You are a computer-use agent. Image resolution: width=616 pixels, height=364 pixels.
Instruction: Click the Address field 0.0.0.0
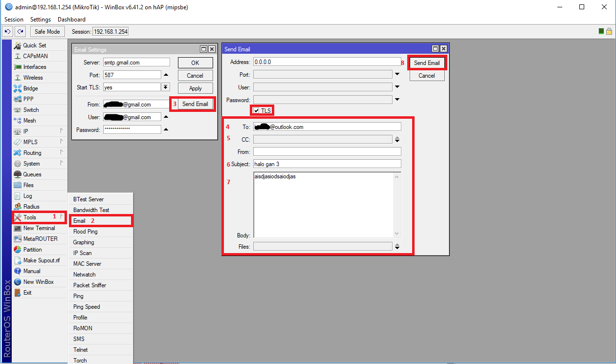coord(327,62)
